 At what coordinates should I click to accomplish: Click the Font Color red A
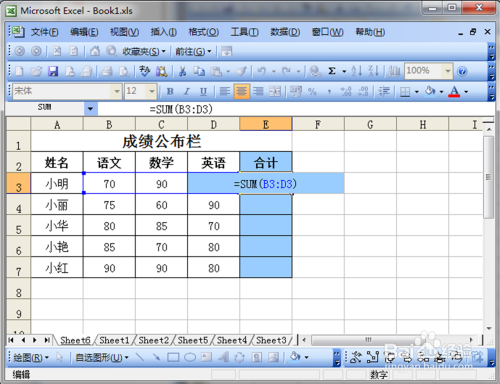pyautogui.click(x=454, y=91)
